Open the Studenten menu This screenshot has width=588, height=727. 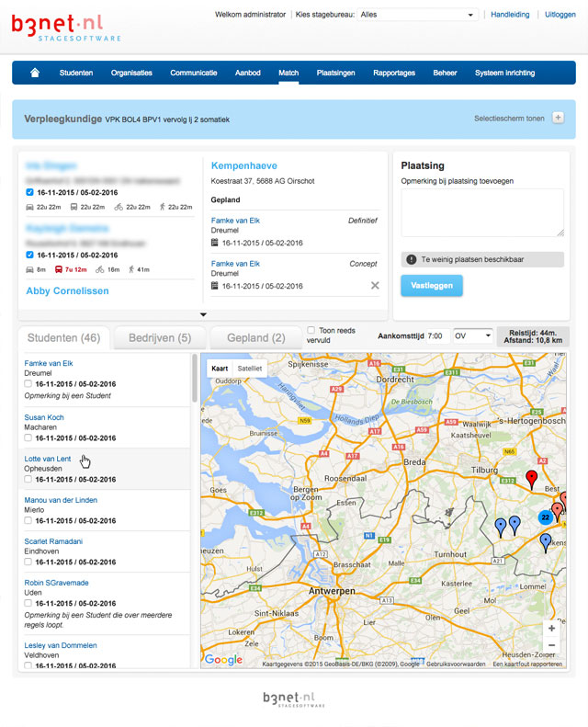coord(76,73)
